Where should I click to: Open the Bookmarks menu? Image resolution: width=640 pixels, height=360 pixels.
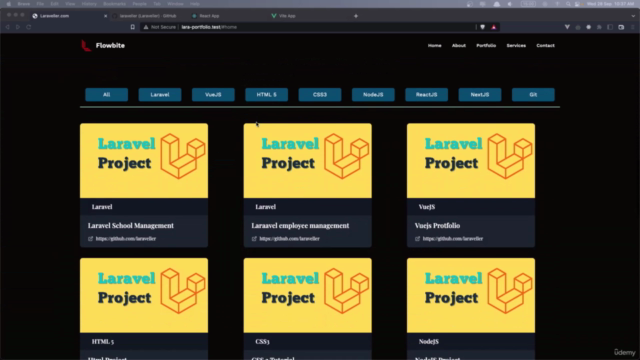click(x=114, y=4)
